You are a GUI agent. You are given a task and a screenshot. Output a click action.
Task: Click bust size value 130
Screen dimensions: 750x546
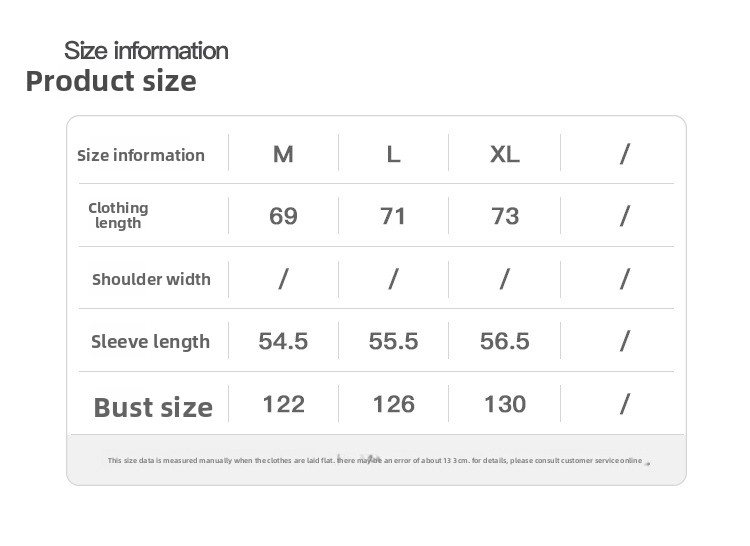tap(504, 404)
